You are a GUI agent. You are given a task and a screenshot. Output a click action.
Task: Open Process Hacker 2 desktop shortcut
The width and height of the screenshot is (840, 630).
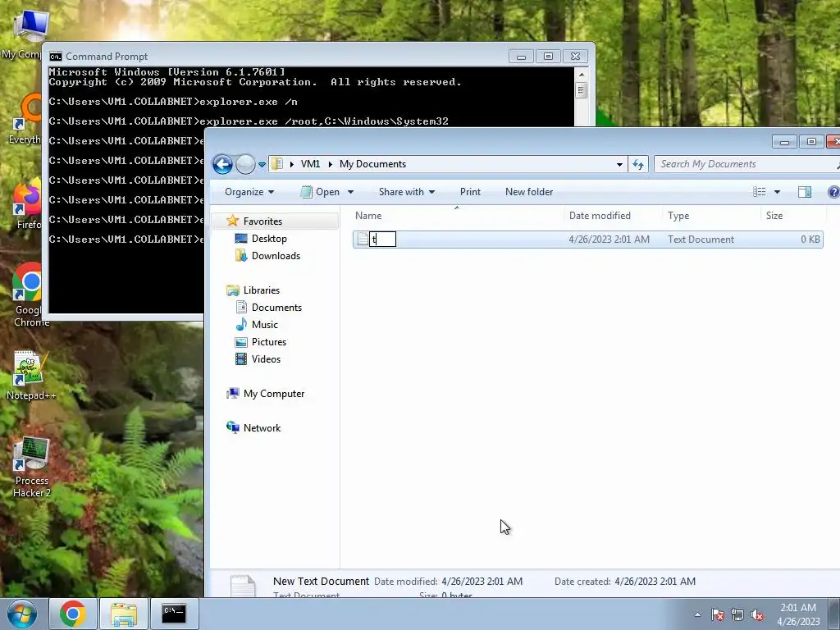(x=32, y=467)
